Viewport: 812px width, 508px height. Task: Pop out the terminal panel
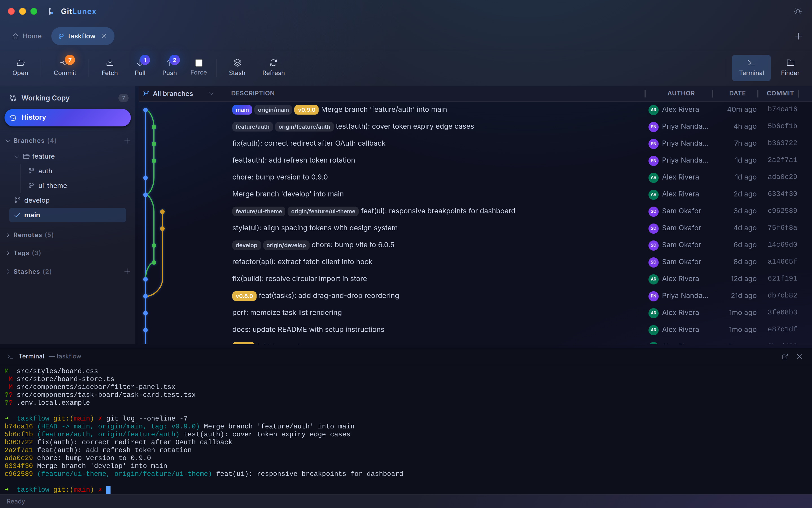point(785,356)
